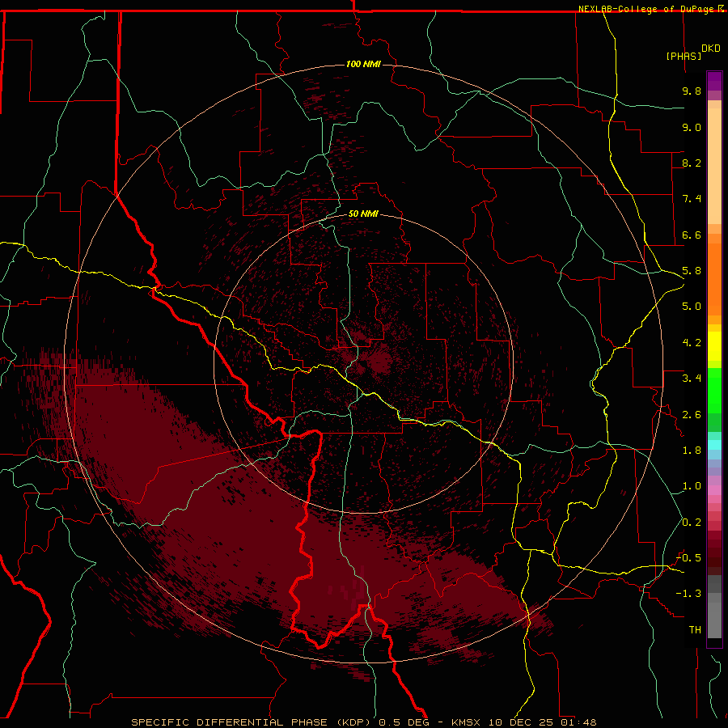Click the 0.2 value on the legend
The height and width of the screenshot is (728, 728).
pos(692,523)
